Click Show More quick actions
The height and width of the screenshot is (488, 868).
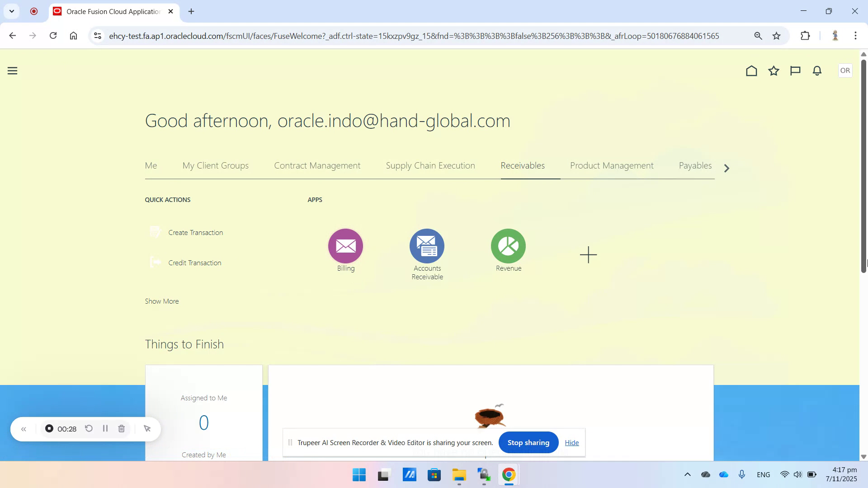pos(161,301)
